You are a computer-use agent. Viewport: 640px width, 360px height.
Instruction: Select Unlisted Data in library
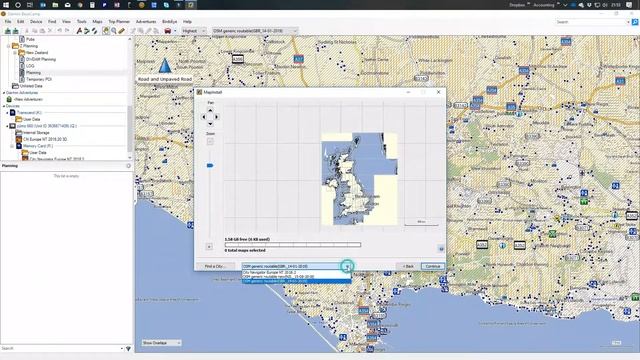coord(31,86)
